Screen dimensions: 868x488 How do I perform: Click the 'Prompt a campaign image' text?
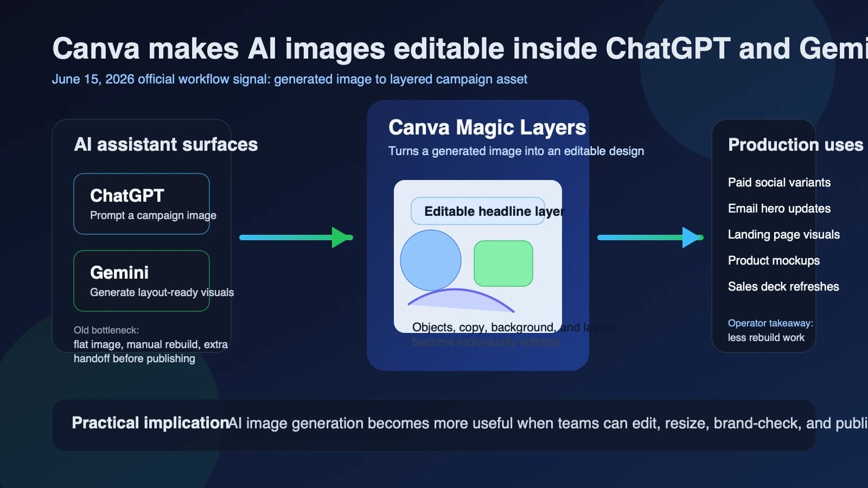[153, 215]
